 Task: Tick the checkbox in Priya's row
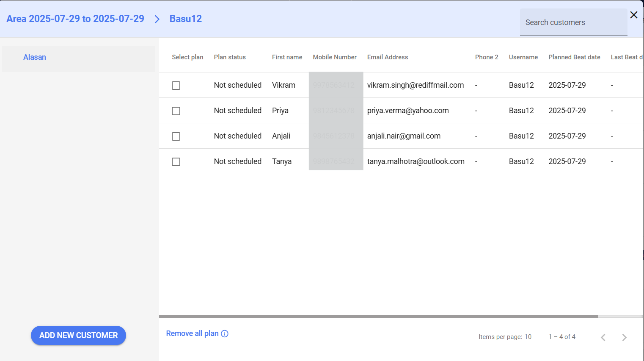[x=176, y=111]
